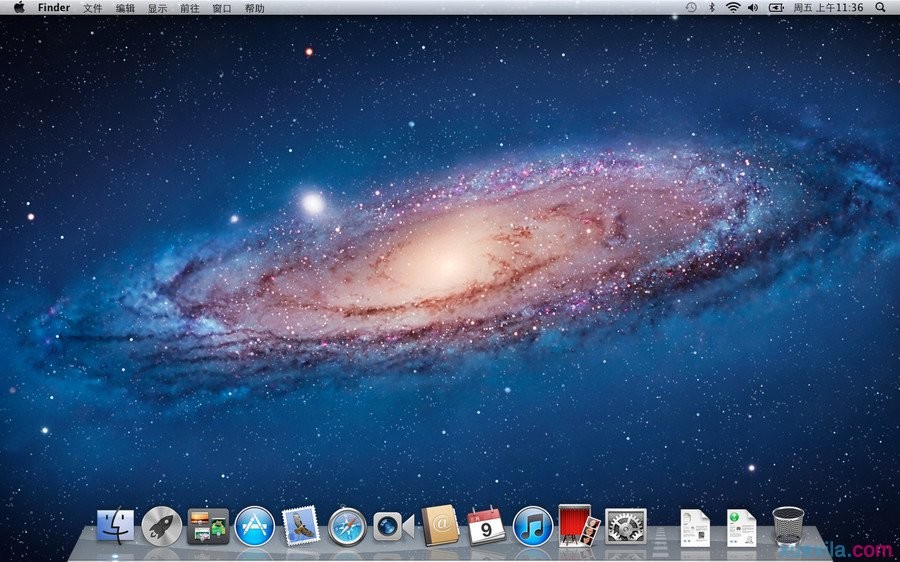900x562 pixels.
Task: Open the App Store in Dock
Action: (255, 526)
